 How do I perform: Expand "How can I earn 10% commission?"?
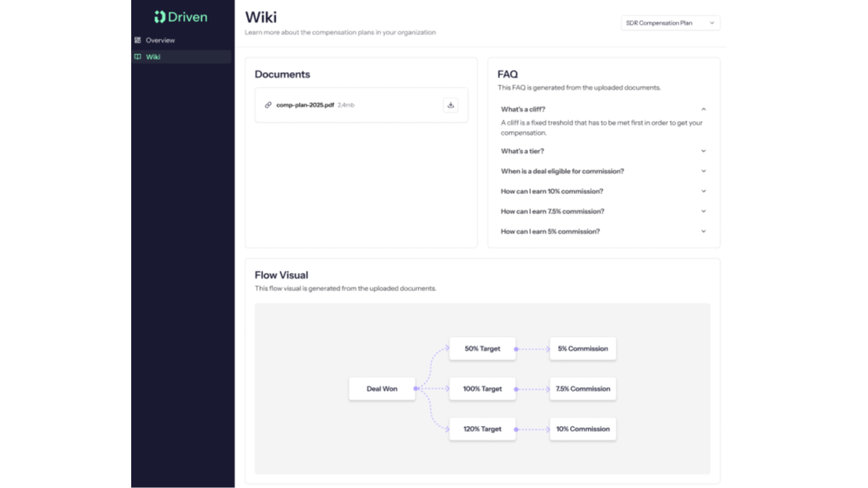703,192
